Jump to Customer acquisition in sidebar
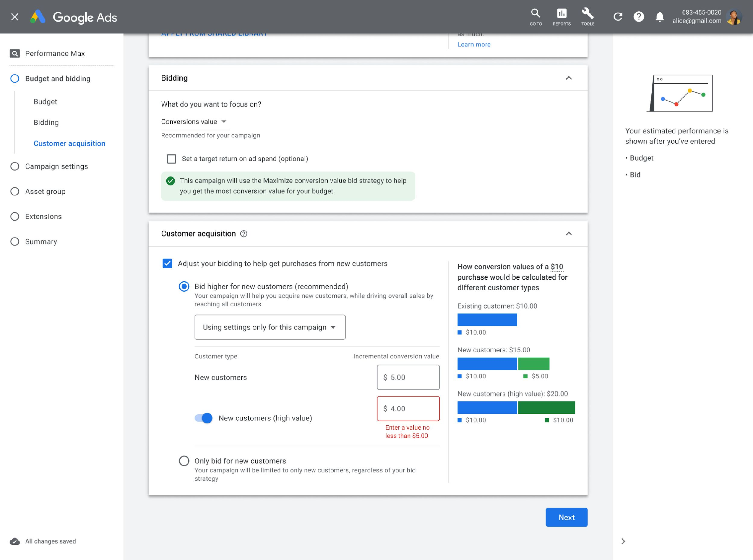Viewport: 753px width, 560px height. [x=69, y=143]
